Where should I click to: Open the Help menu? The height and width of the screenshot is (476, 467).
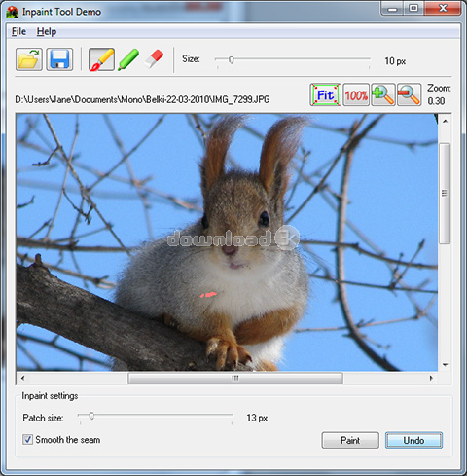tap(47, 31)
